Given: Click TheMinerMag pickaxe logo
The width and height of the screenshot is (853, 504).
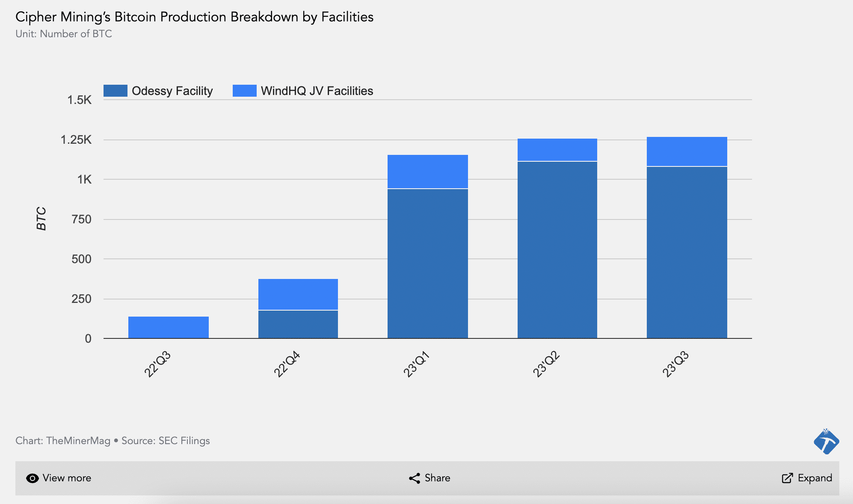Looking at the screenshot, I should [826, 442].
